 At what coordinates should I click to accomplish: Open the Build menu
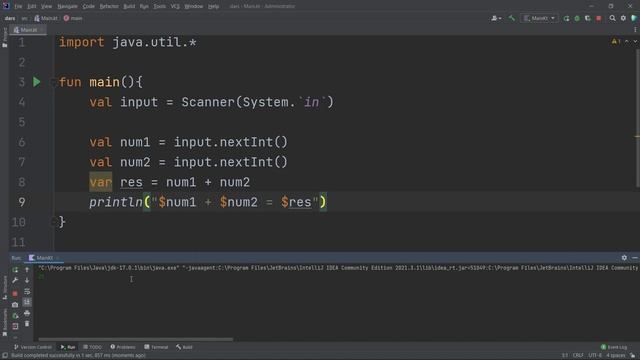click(129, 6)
